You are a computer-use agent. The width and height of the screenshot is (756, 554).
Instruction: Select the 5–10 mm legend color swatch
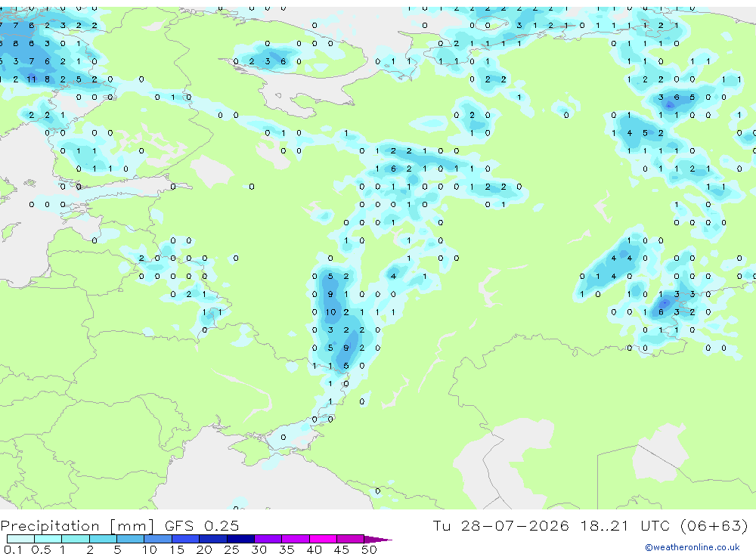131,539
